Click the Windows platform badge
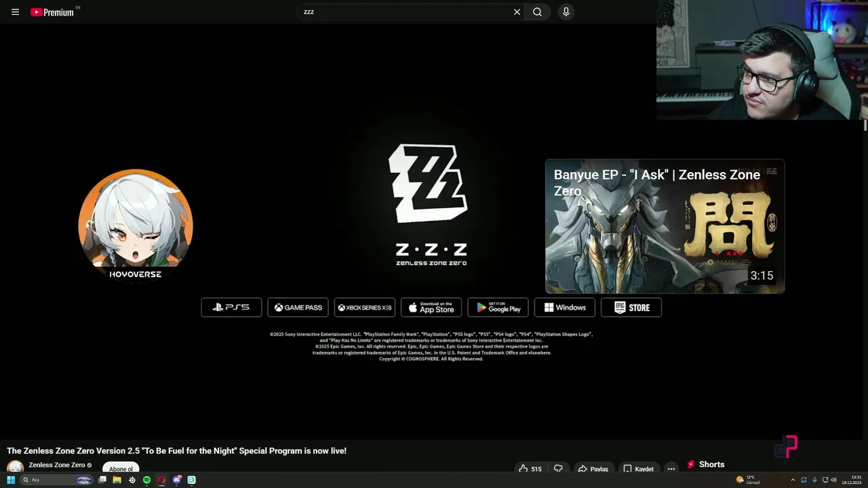868x488 pixels. click(x=565, y=307)
